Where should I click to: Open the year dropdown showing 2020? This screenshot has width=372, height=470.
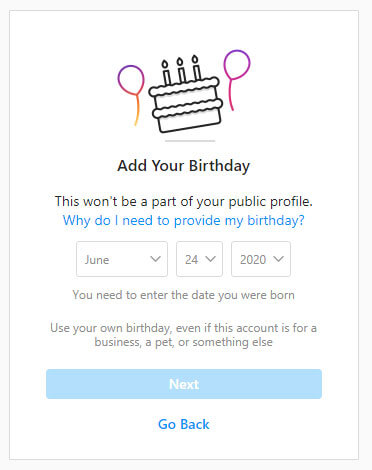point(261,259)
